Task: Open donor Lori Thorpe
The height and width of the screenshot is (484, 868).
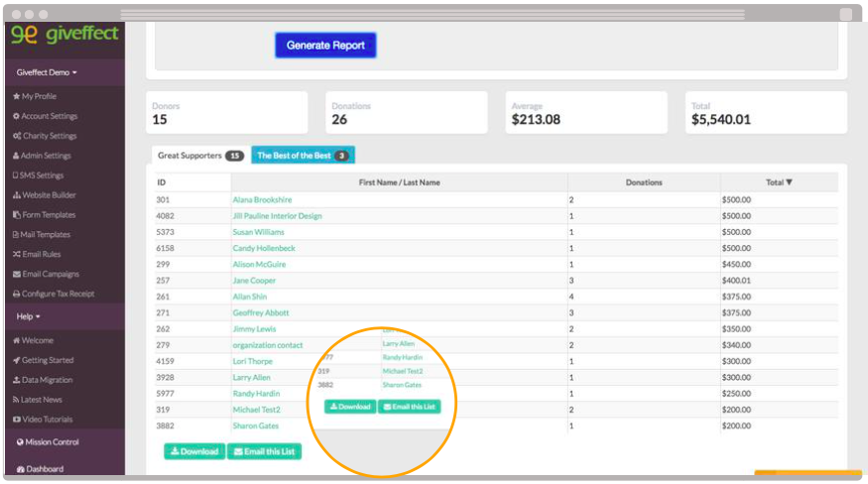Action: click(x=252, y=361)
